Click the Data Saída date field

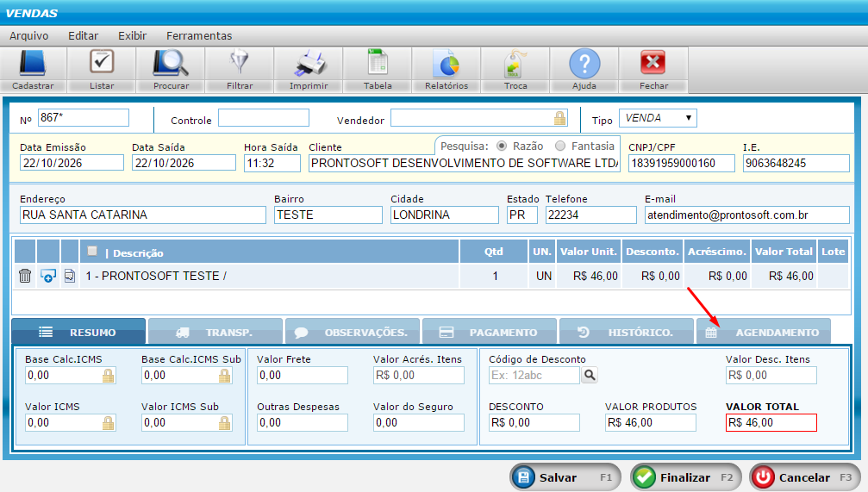pyautogui.click(x=184, y=163)
